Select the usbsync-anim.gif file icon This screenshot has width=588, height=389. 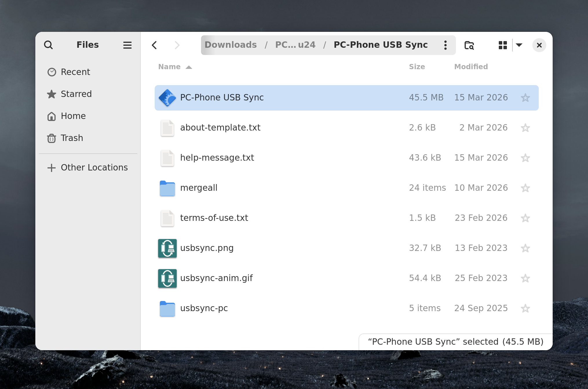(x=167, y=278)
